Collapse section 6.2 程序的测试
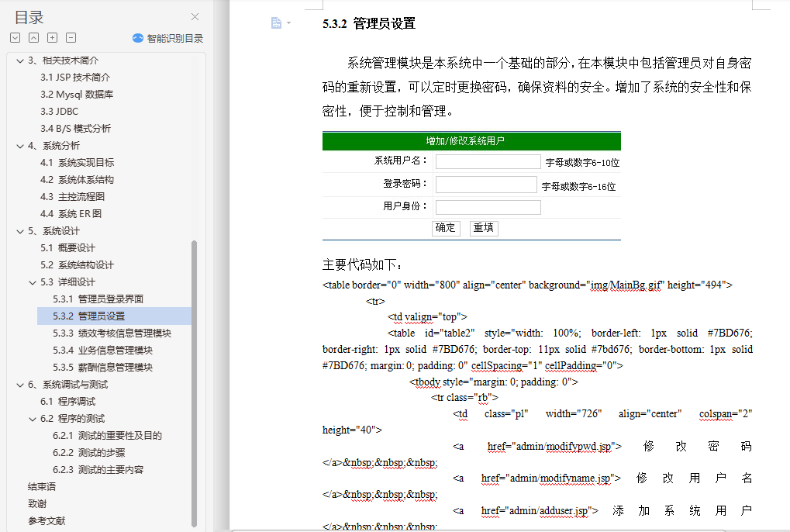 point(33,419)
